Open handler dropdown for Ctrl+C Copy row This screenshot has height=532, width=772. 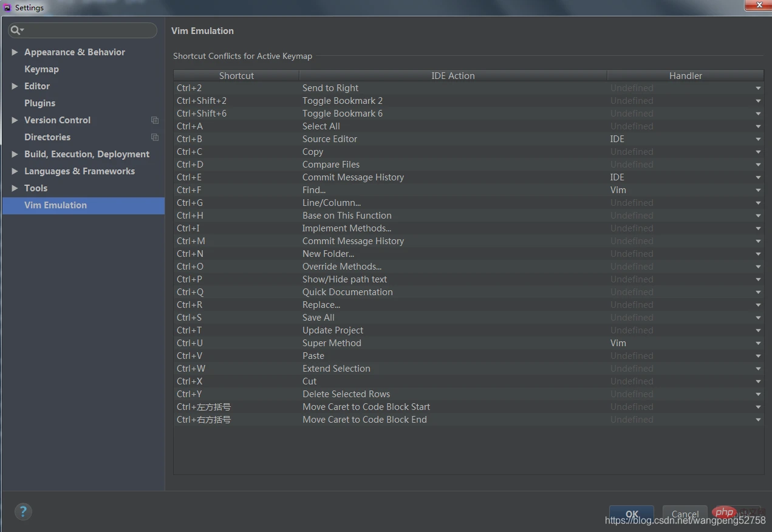(x=758, y=152)
